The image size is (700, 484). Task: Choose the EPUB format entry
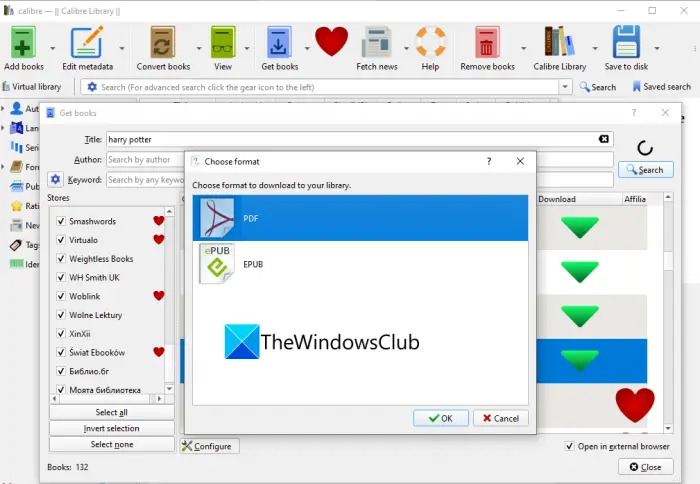point(360,264)
